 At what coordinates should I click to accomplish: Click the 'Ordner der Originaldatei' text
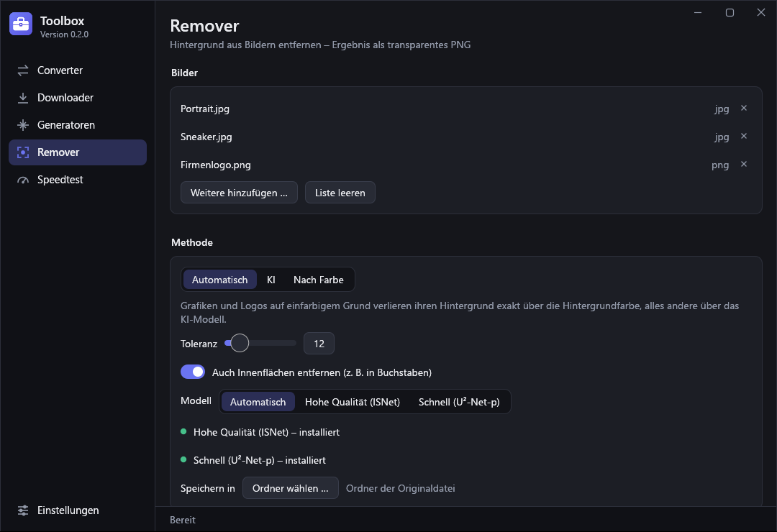point(401,488)
